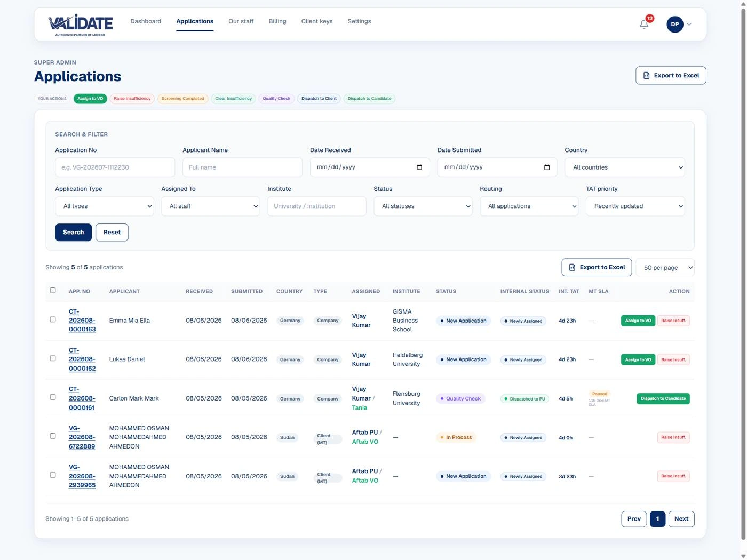Open the notifications bell icon
Image resolution: width=747 pixels, height=560 pixels.
pos(644,25)
